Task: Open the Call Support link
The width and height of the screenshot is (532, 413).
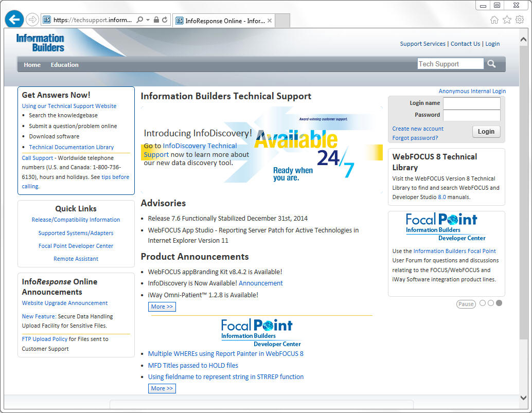Action: click(38, 158)
